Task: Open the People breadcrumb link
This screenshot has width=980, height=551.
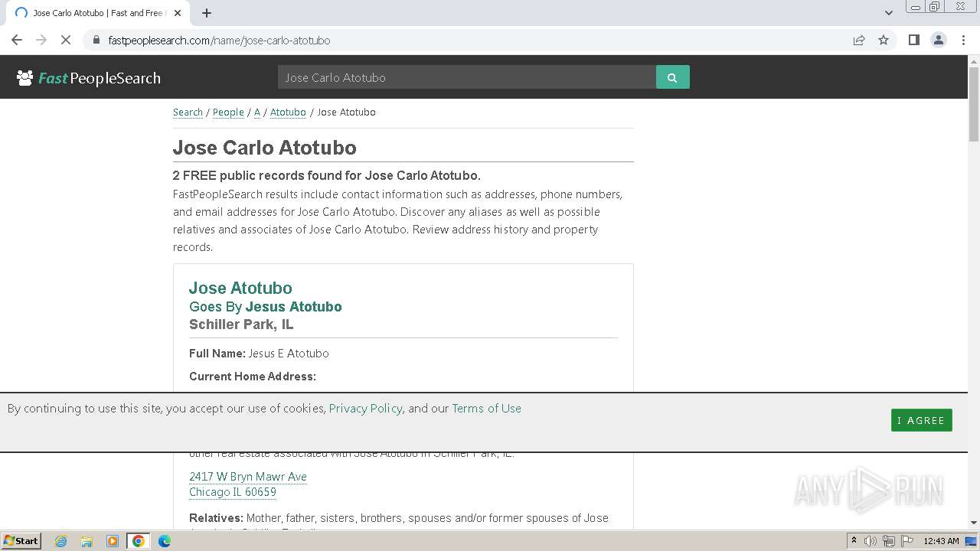Action: pos(228,112)
